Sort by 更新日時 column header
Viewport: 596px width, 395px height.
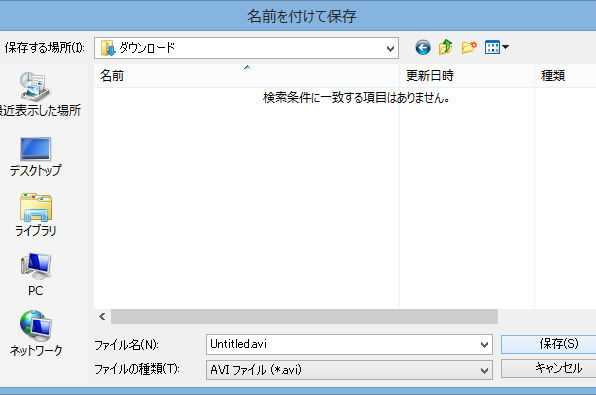[x=467, y=76]
